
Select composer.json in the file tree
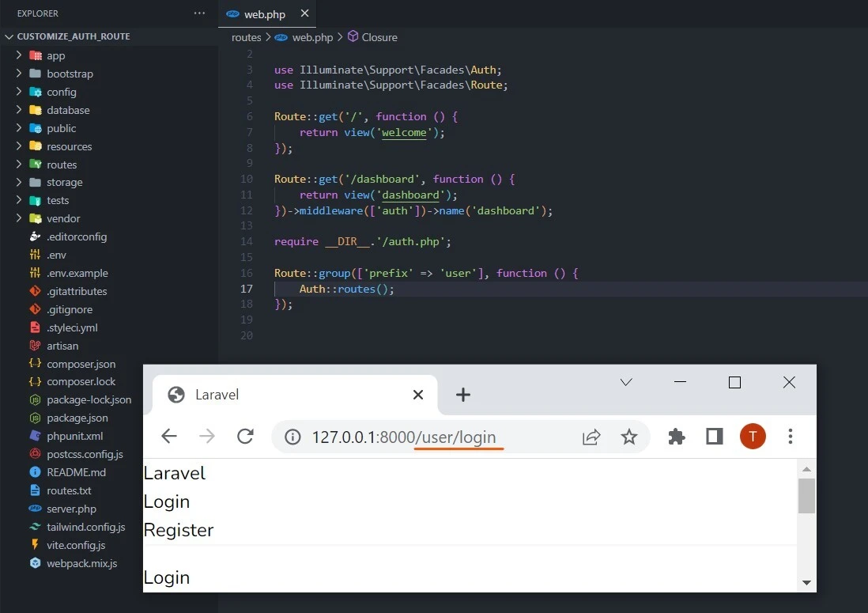tap(79, 363)
